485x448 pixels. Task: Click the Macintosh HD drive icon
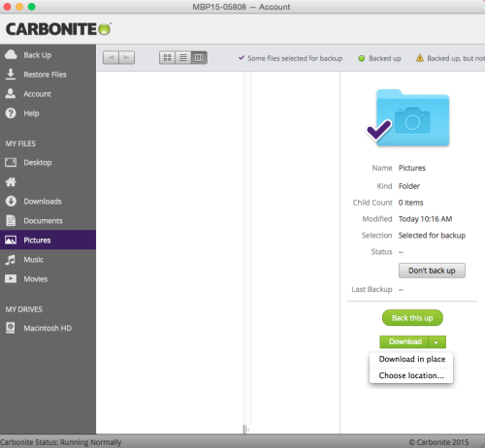pyautogui.click(x=11, y=328)
